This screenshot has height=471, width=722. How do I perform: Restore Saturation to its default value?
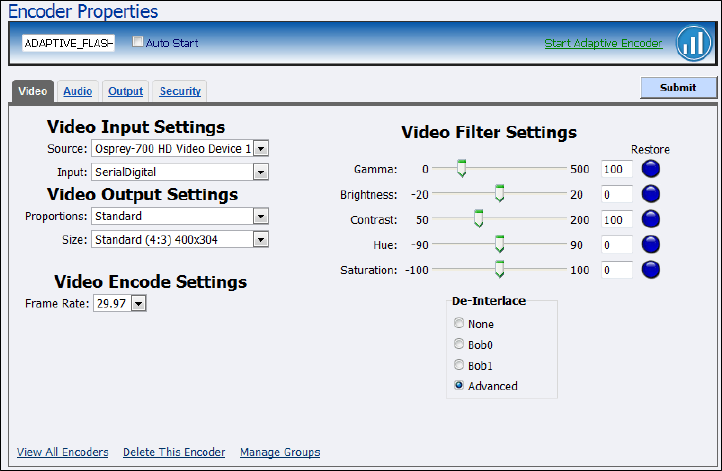651,269
